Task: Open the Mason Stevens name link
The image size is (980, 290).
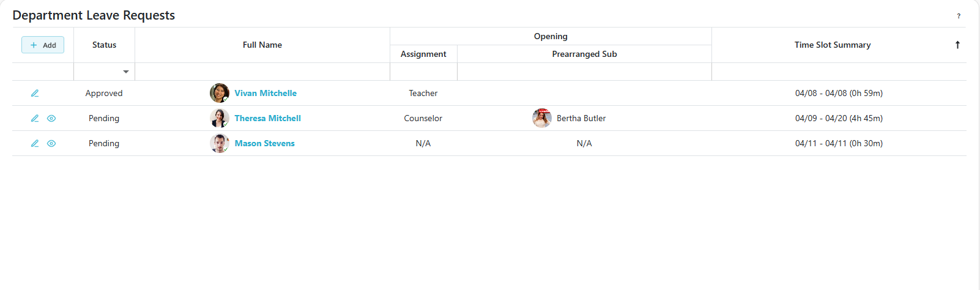Action: click(265, 143)
